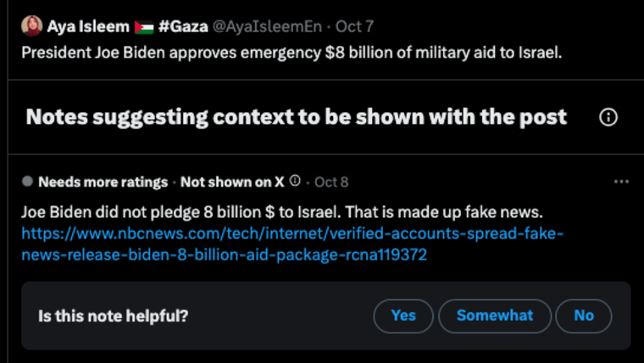The height and width of the screenshot is (363, 644).
Task: Click the gray status dot before Needs more ratings
Action: click(27, 181)
